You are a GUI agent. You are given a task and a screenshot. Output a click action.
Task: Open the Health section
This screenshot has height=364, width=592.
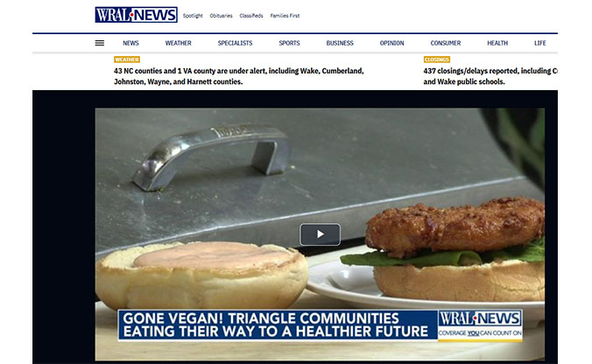coord(497,43)
